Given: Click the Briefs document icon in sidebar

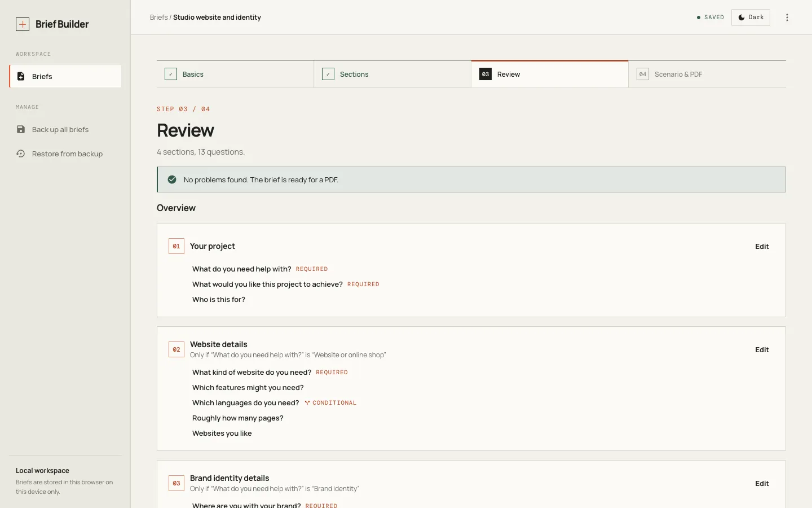Looking at the screenshot, I should 21,76.
